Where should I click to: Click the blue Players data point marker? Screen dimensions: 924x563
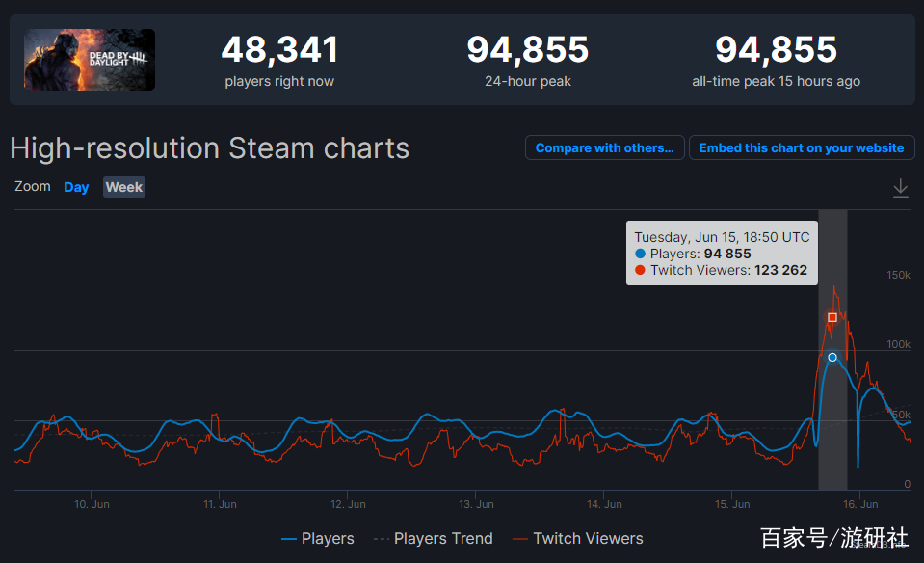click(x=832, y=358)
